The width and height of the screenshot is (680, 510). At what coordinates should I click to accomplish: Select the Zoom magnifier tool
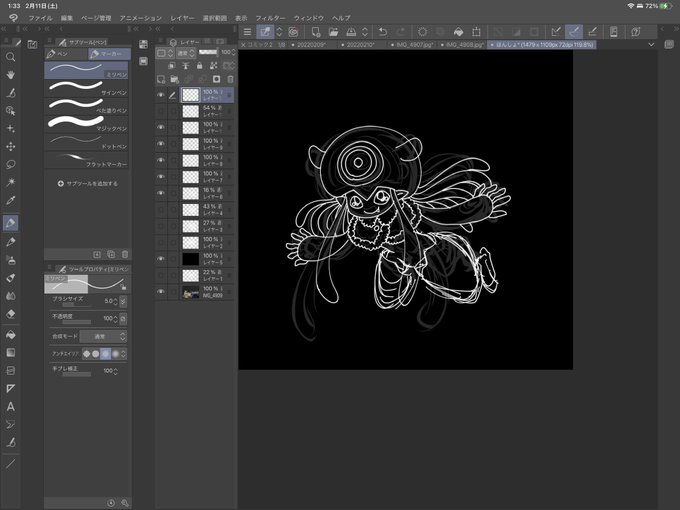click(10, 57)
